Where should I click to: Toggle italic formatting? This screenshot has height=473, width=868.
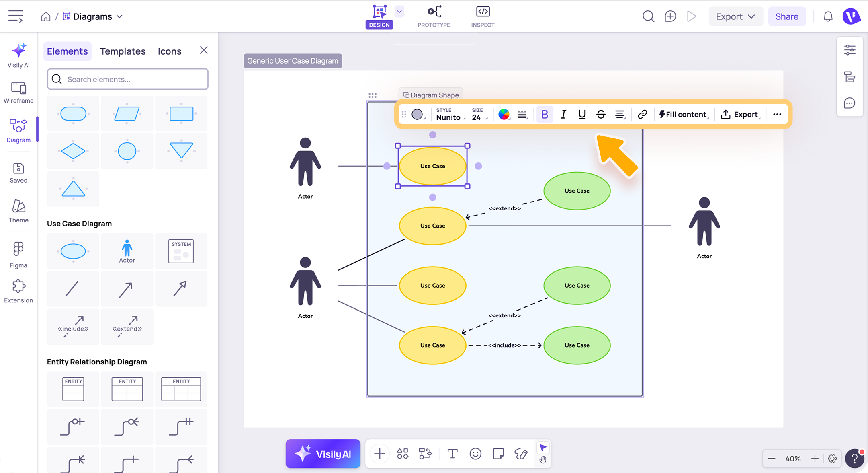(563, 115)
